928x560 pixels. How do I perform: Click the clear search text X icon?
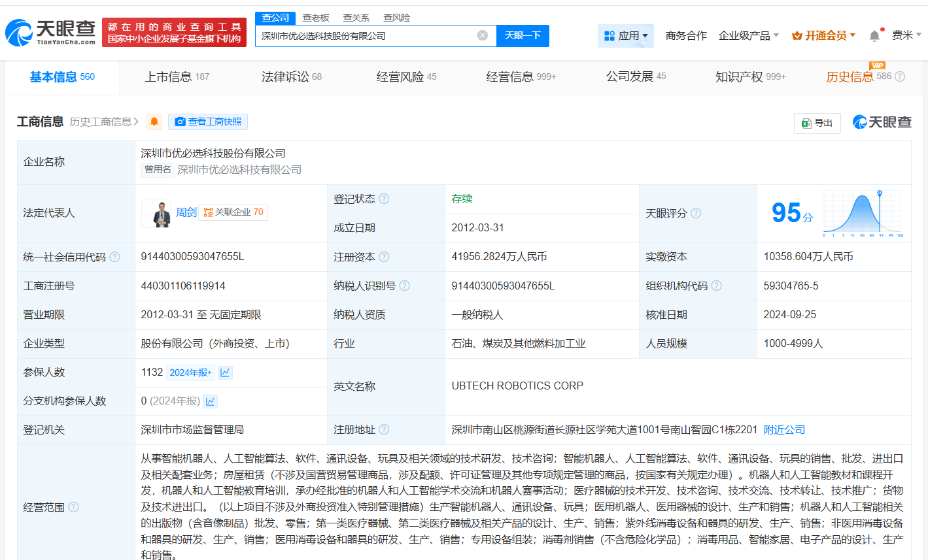tap(482, 35)
